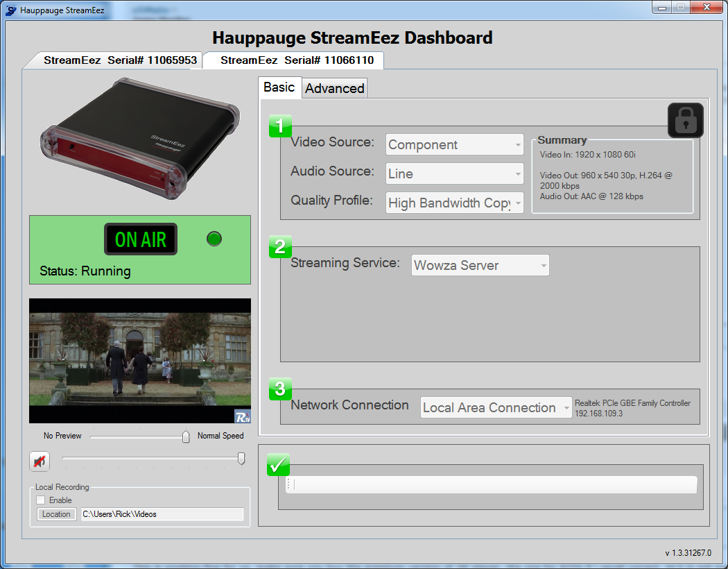Viewport: 728px width, 569px height.
Task: Click the green checkmark icon
Action: [x=278, y=464]
